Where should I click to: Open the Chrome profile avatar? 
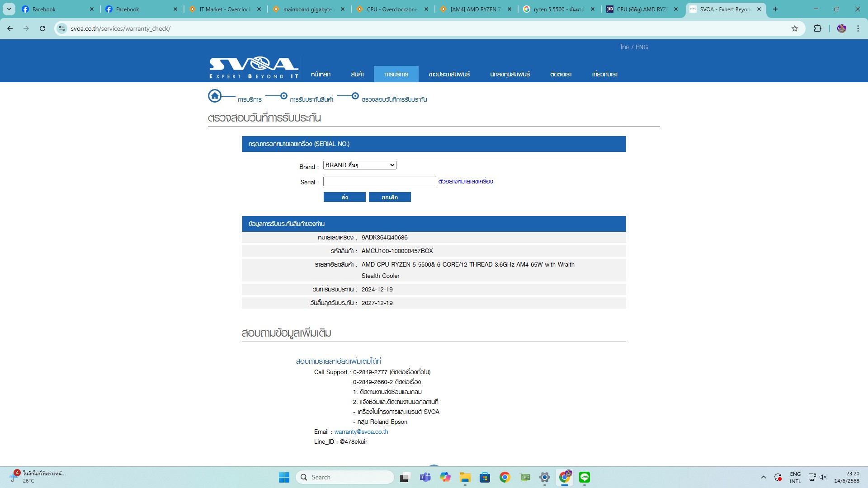point(841,28)
